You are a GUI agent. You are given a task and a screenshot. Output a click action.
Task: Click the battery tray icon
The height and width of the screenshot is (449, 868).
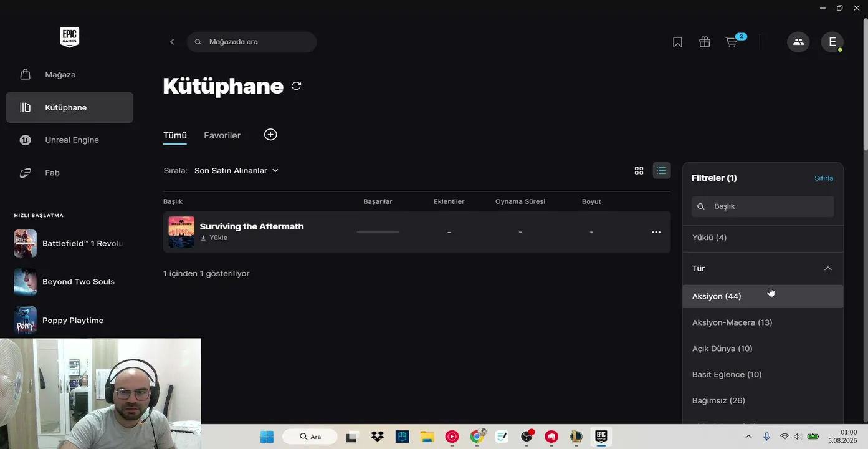pyautogui.click(x=813, y=437)
